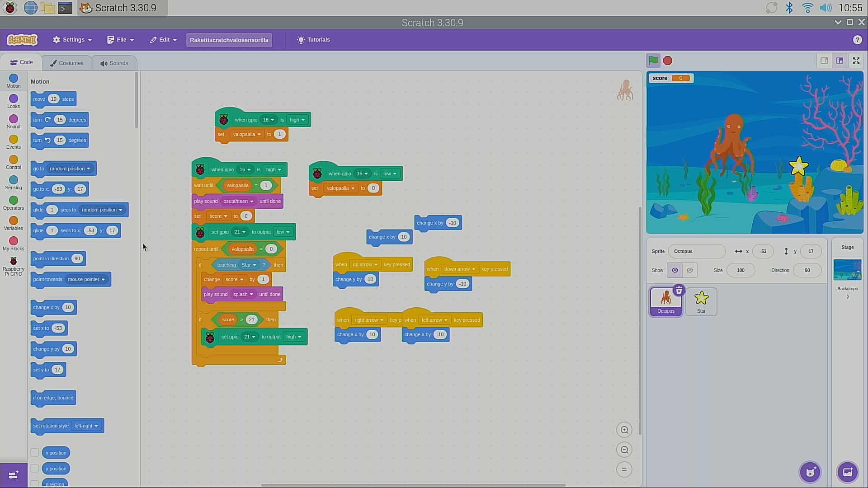Screen dimensions: 868x488
Task: Switch to the Costumes tab
Action: pos(67,63)
